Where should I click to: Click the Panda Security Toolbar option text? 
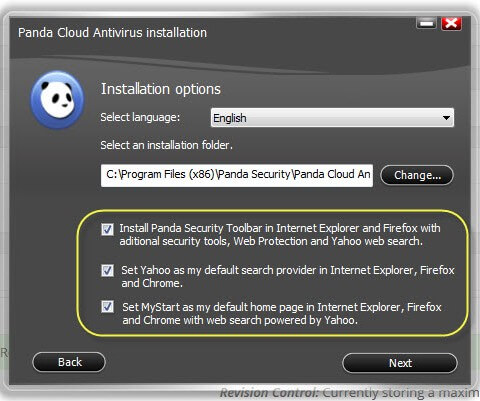point(280,235)
